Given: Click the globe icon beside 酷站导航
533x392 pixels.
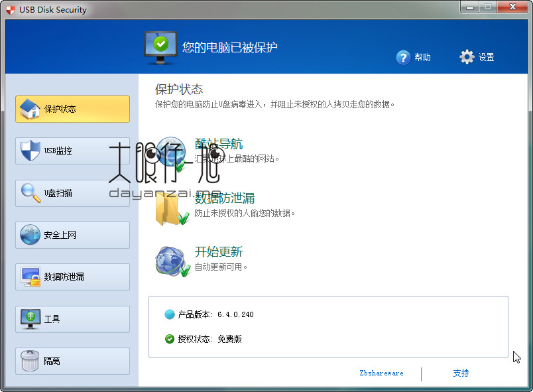Looking at the screenshot, I should point(171,153).
